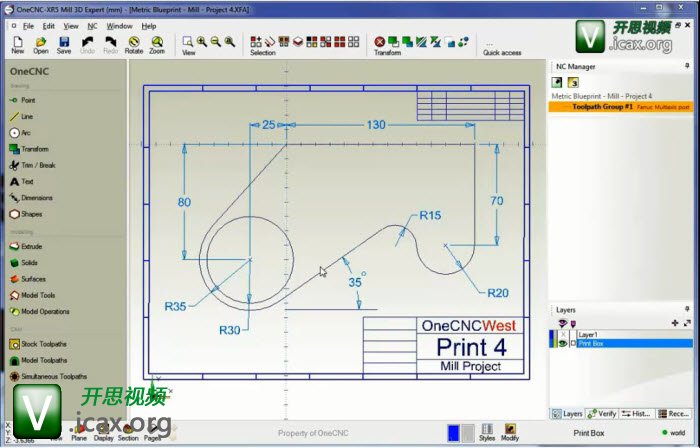Open a file with the Open icon
The height and width of the screenshot is (448, 700).
pos(41,42)
